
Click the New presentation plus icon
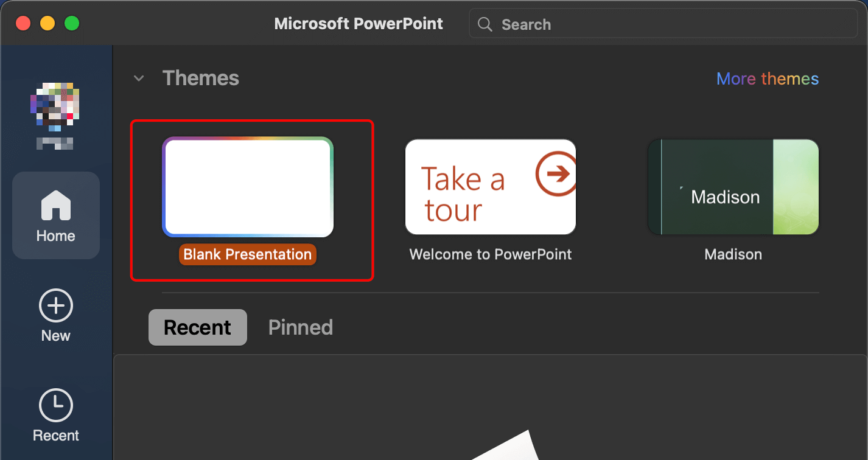pyautogui.click(x=56, y=305)
